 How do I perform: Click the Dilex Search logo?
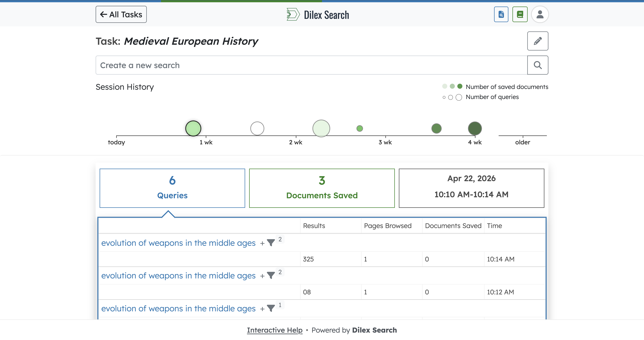(x=318, y=15)
